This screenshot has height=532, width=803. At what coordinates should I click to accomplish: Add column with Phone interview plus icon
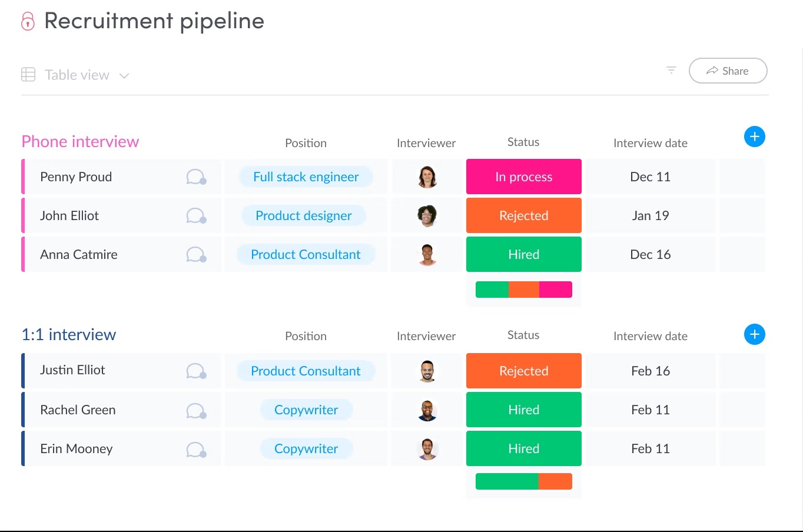coord(754,137)
